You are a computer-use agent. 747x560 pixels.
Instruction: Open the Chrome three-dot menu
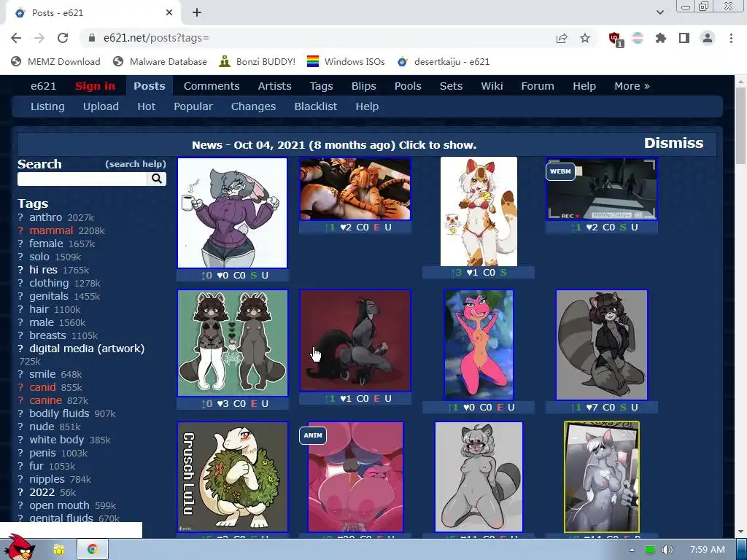click(731, 38)
